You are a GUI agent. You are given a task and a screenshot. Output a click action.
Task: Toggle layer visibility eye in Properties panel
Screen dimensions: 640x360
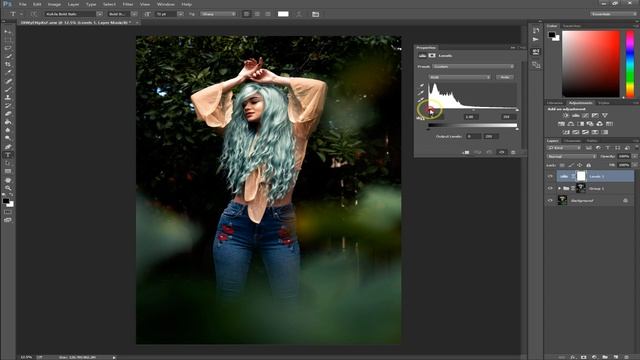click(501, 152)
